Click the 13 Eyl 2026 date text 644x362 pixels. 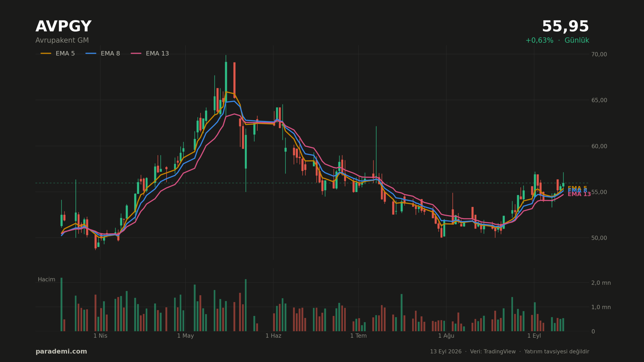[446, 352]
